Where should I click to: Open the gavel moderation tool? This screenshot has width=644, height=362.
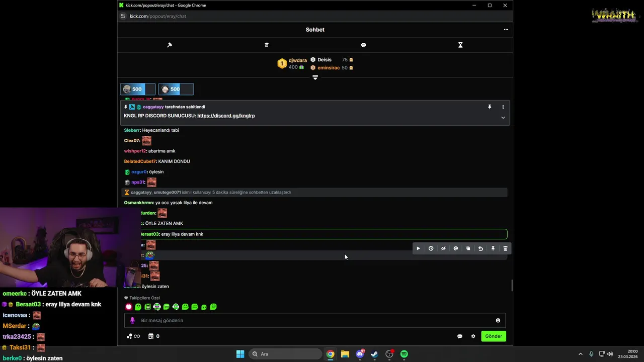pos(170,45)
